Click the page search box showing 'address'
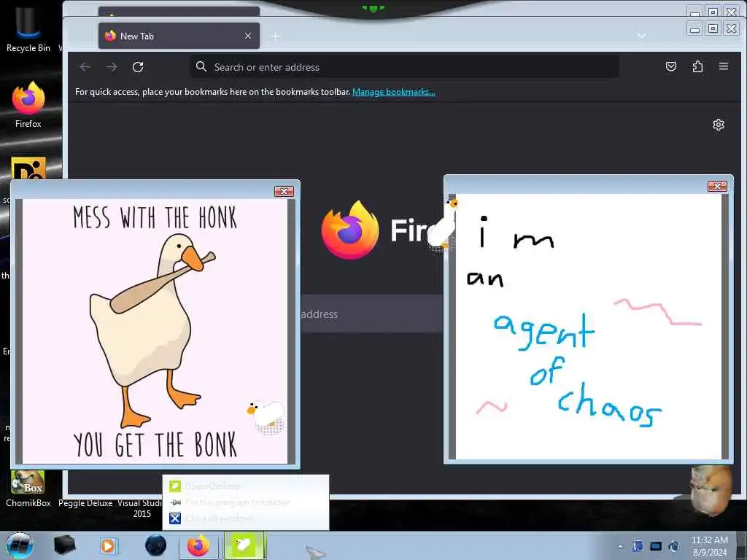 pos(371,314)
